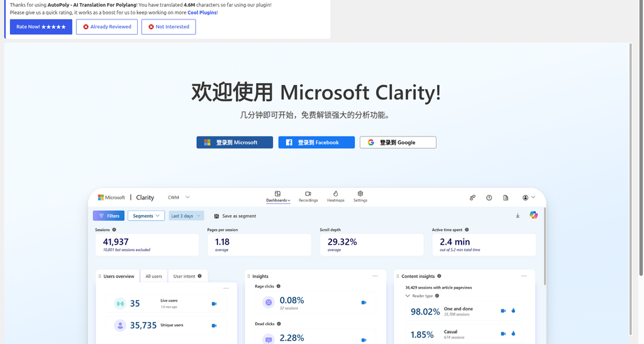Click the camera icon for Casual
The width and height of the screenshot is (644, 344).
click(x=503, y=334)
